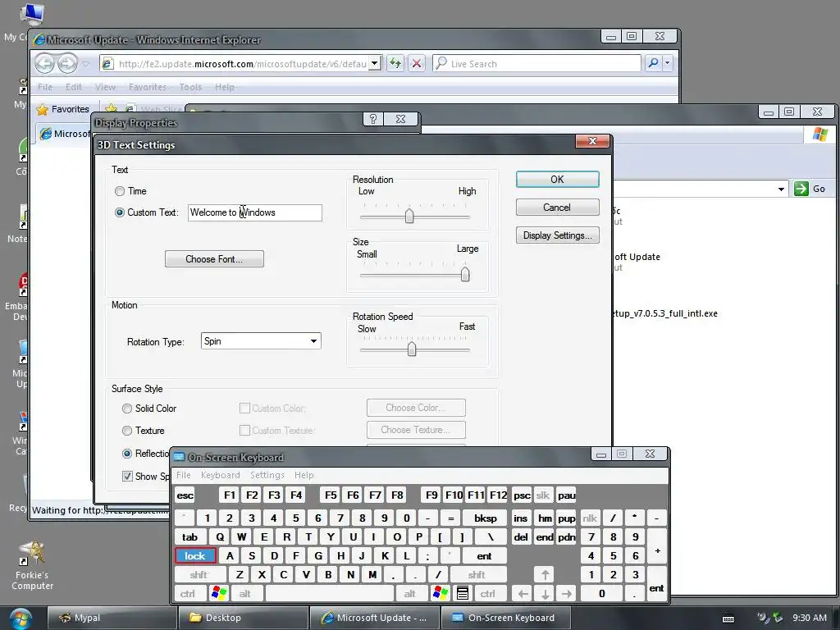Select Solid Color surface style

click(x=127, y=409)
